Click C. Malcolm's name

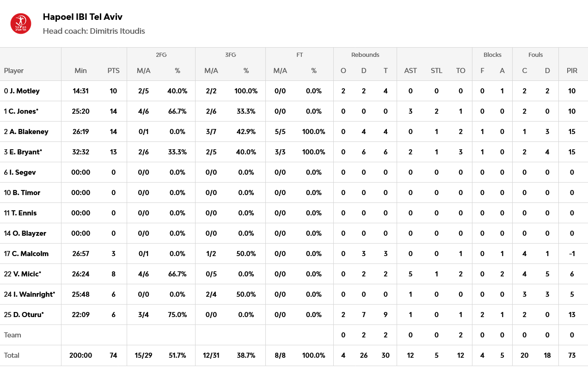click(x=30, y=254)
